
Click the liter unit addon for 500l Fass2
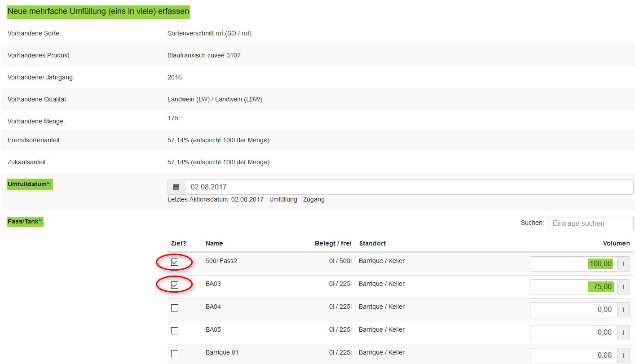click(623, 264)
